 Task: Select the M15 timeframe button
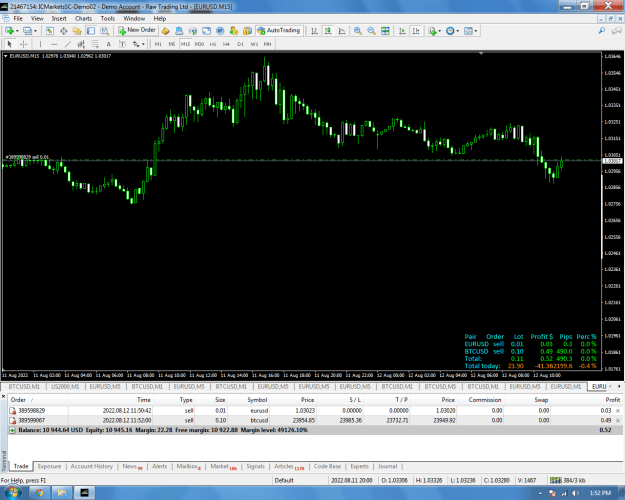[185, 44]
